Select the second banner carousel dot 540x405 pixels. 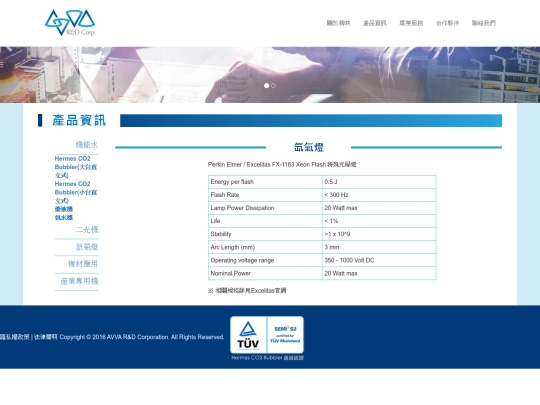pyautogui.click(x=273, y=85)
